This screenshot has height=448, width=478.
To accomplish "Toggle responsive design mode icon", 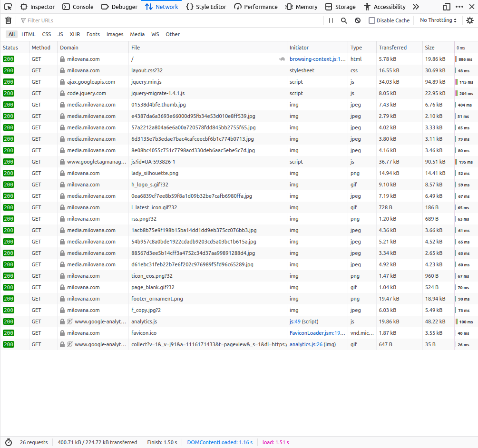I will tap(447, 7).
